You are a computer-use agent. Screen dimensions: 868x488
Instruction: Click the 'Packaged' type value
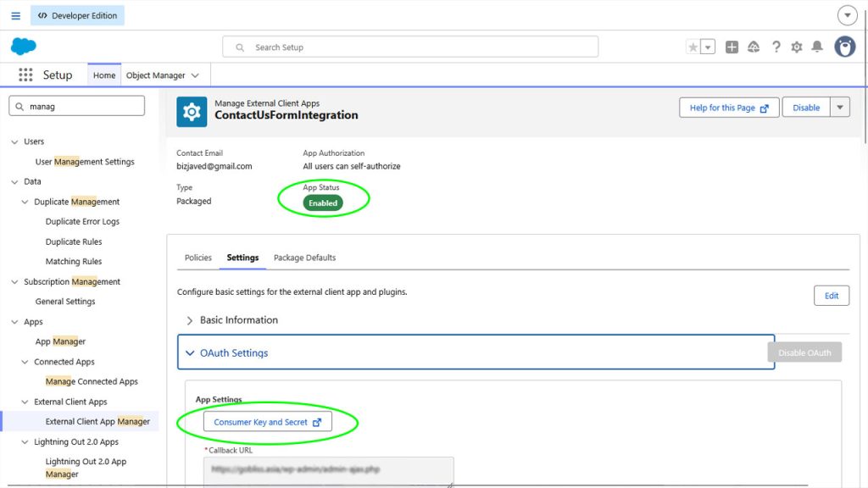tap(194, 201)
